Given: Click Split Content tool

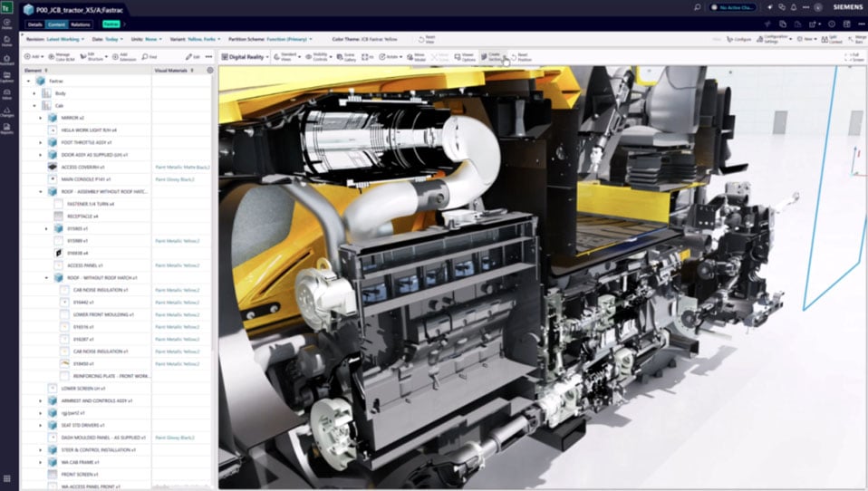Looking at the screenshot, I should [832, 40].
